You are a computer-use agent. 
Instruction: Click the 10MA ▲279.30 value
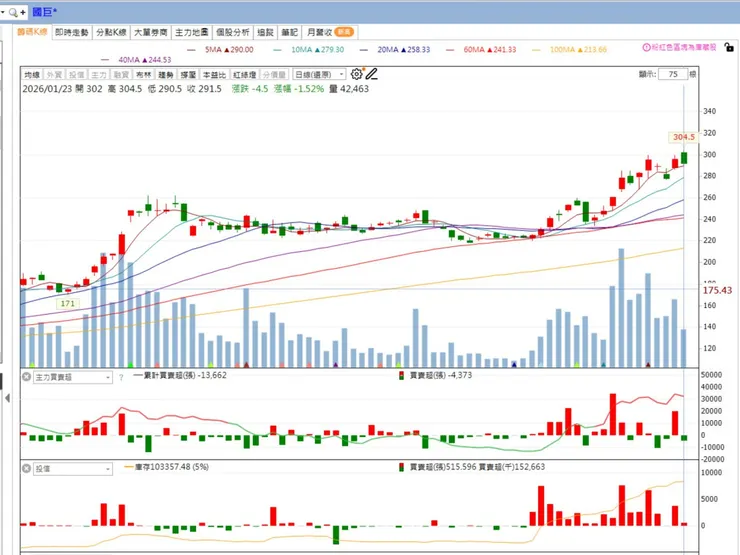(318, 50)
